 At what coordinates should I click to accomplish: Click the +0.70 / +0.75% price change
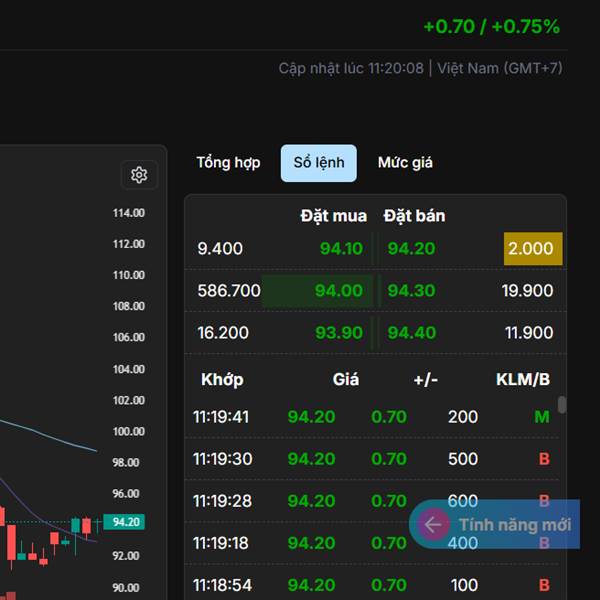(x=492, y=27)
